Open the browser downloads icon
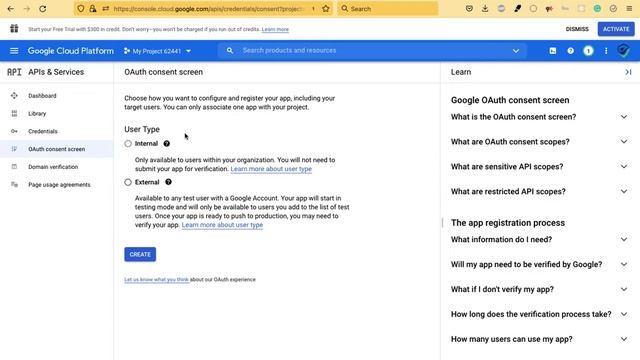Viewport: 640px width, 360px height. click(485, 9)
